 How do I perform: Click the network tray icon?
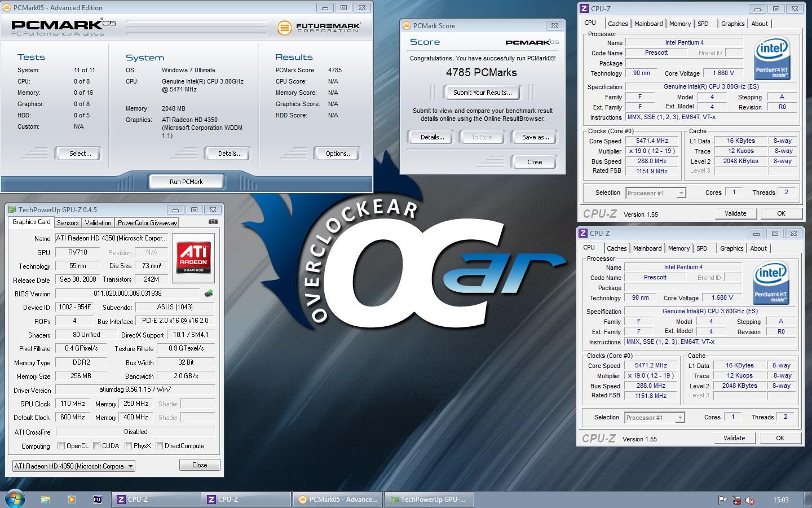coord(736,500)
